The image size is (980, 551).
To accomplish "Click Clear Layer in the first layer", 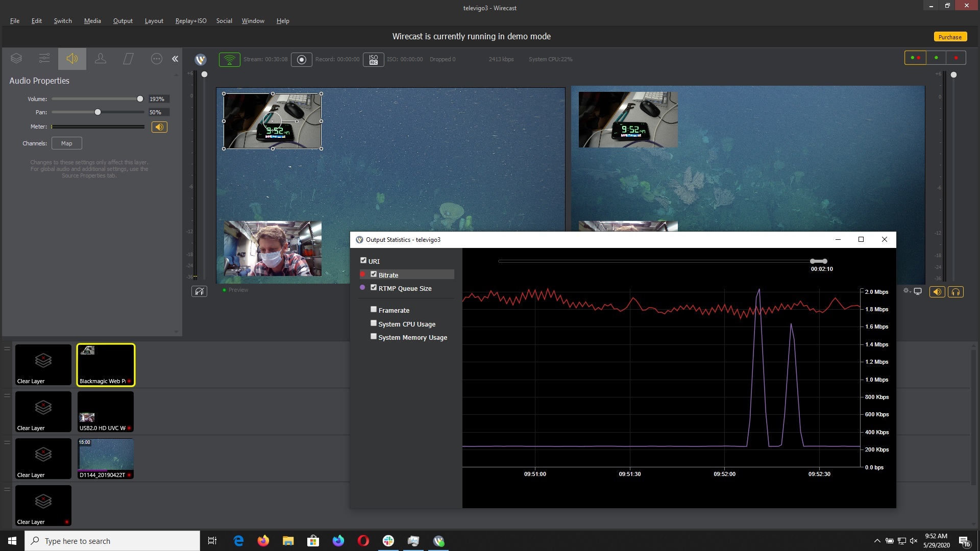I will coord(43,365).
